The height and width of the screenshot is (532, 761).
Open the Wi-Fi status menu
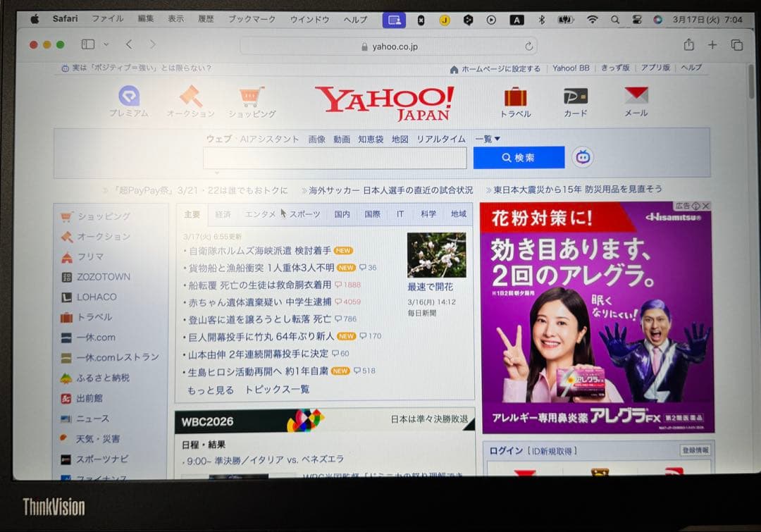(x=592, y=20)
